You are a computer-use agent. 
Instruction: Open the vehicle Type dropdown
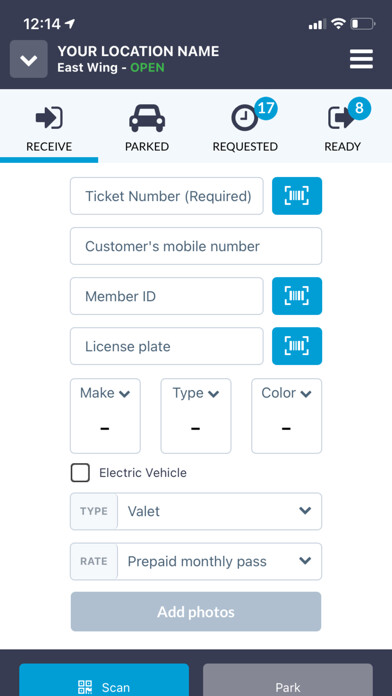coord(196,416)
